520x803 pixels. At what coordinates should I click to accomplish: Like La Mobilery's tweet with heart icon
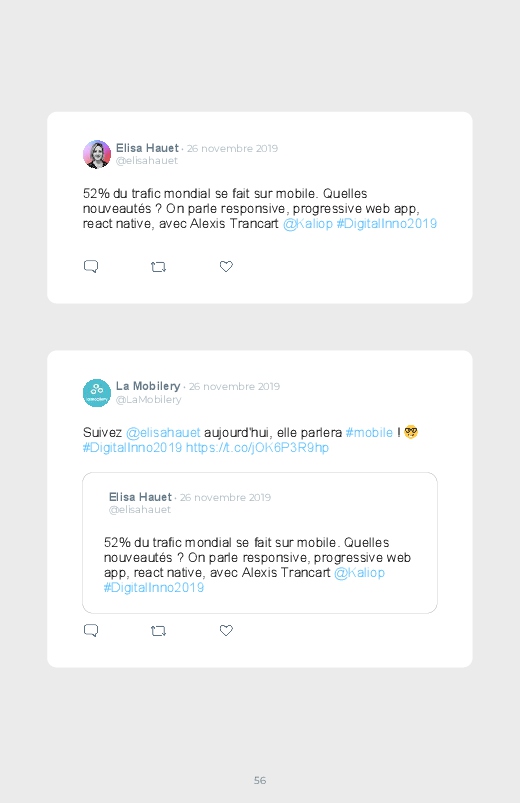point(226,630)
